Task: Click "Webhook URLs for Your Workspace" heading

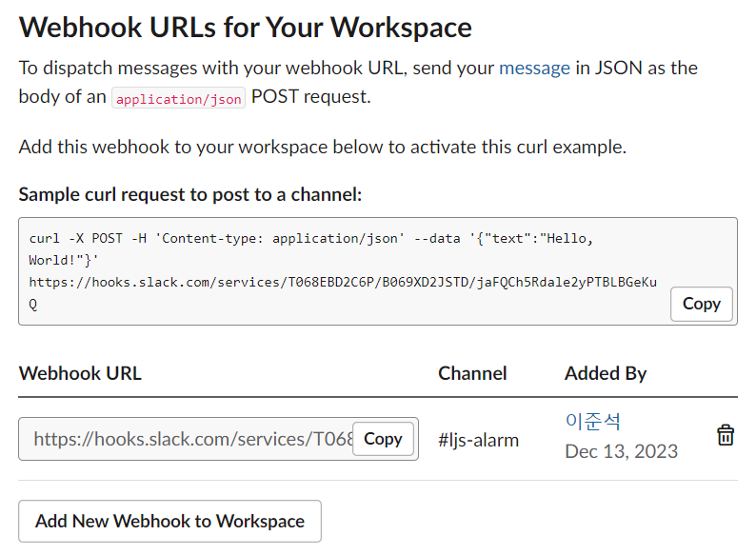Action: [245, 28]
